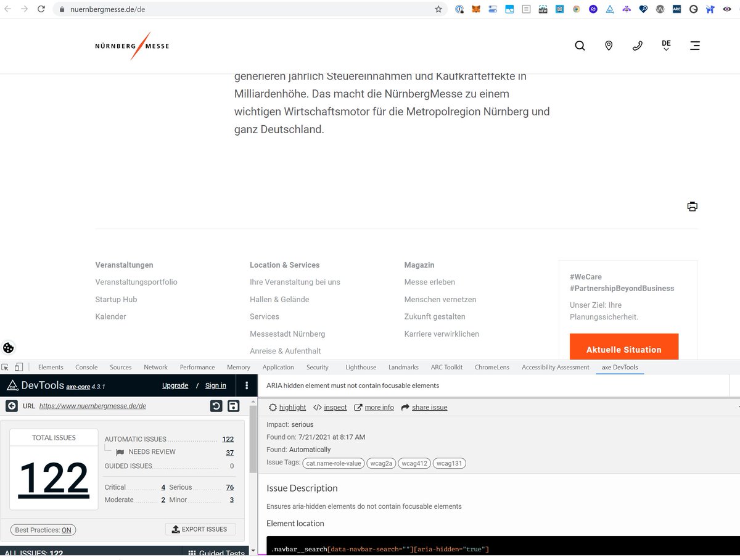Image resolution: width=740 pixels, height=560 pixels.
Task: Click the Sign in link
Action: tap(216, 385)
